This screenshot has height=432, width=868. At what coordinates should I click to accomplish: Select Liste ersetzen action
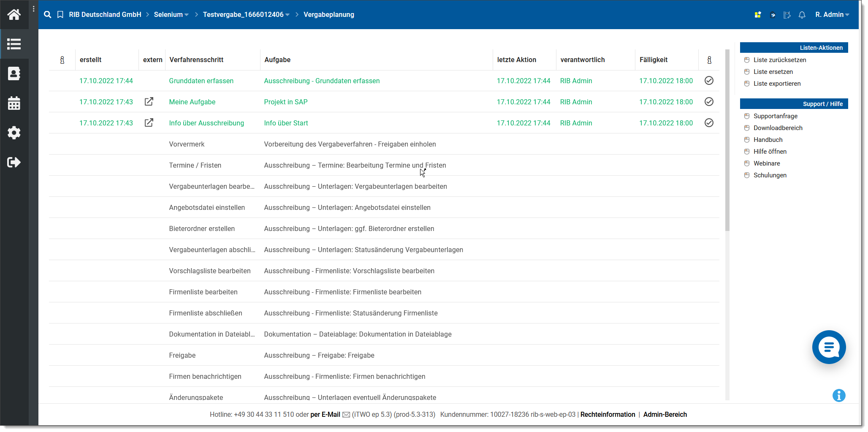pos(773,72)
